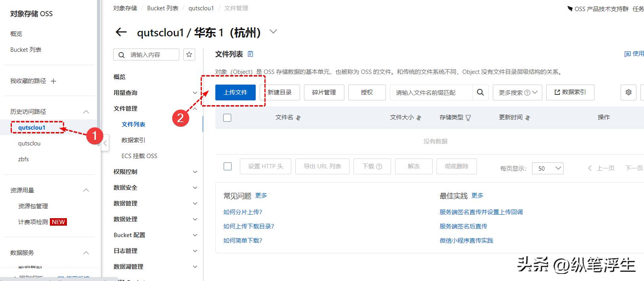Go back using the left arrow icon
Screen dimensions: 644x281
[121, 32]
